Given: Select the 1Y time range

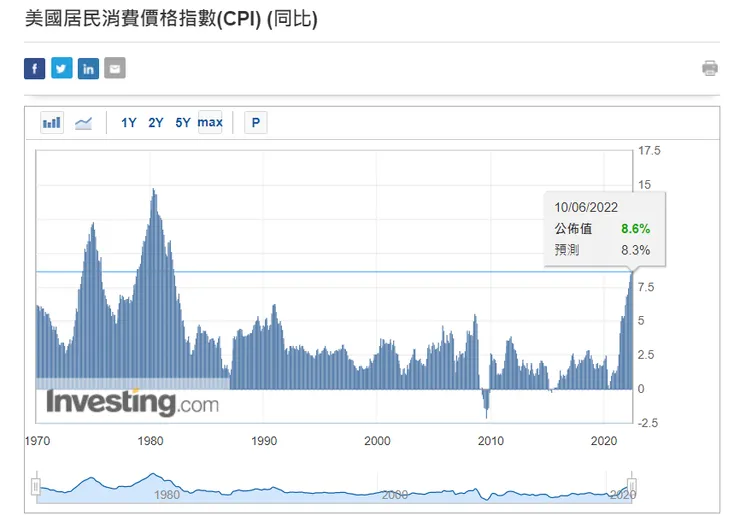Looking at the screenshot, I should 128,123.
